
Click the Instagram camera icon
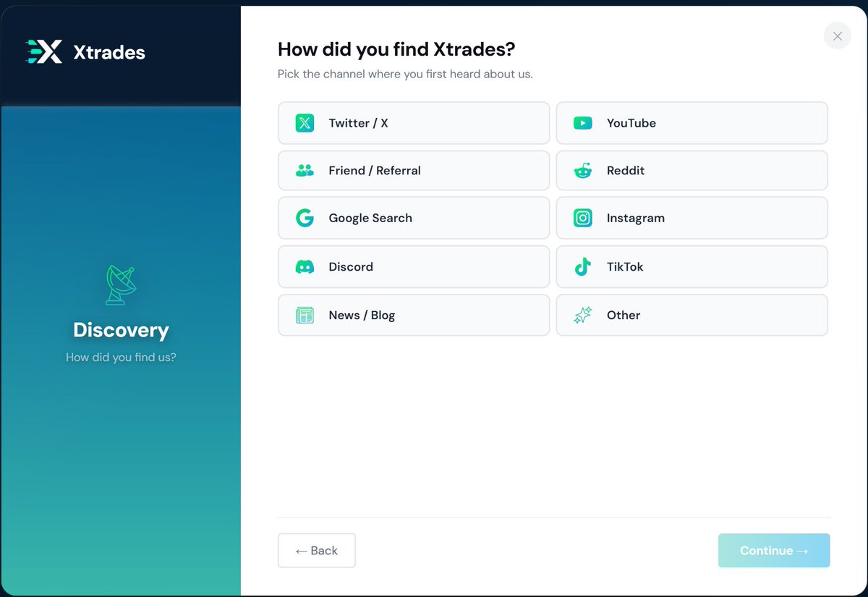tap(582, 218)
